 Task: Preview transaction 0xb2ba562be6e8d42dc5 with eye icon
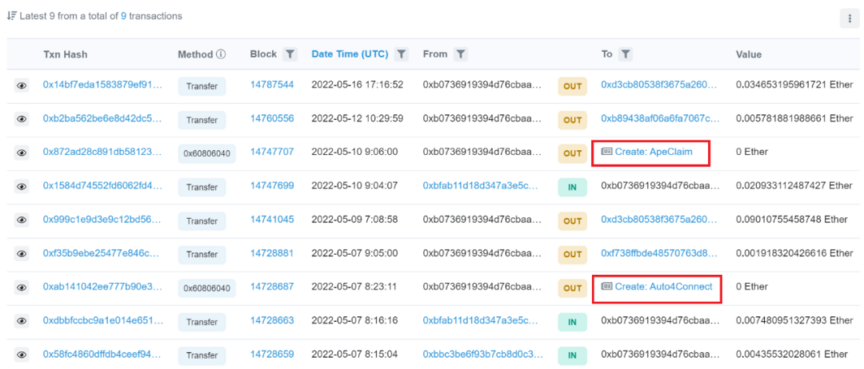tap(21, 119)
